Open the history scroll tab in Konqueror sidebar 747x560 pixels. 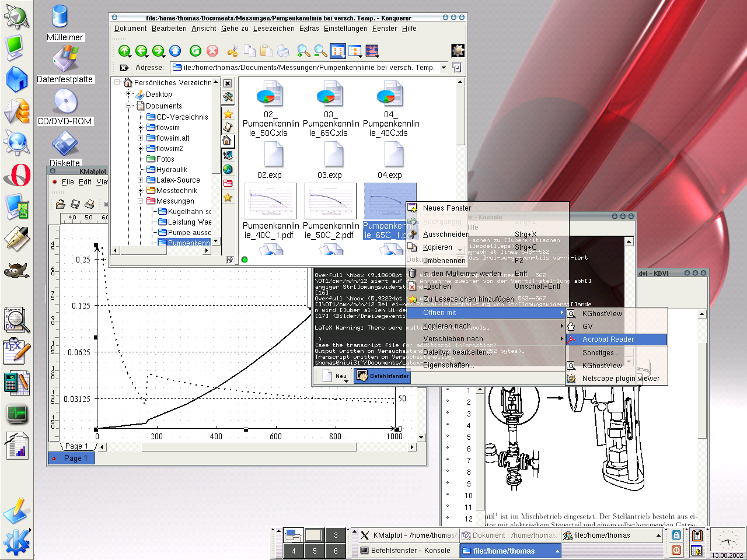click(x=228, y=127)
